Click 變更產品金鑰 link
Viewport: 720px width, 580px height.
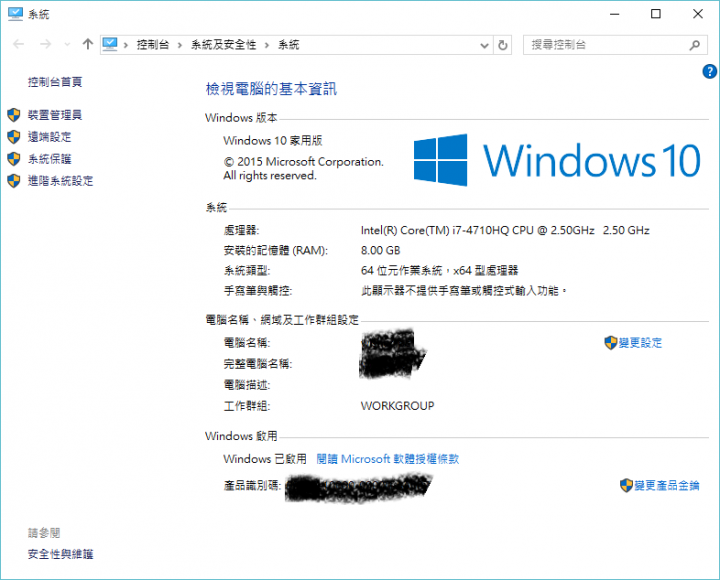pos(667,485)
